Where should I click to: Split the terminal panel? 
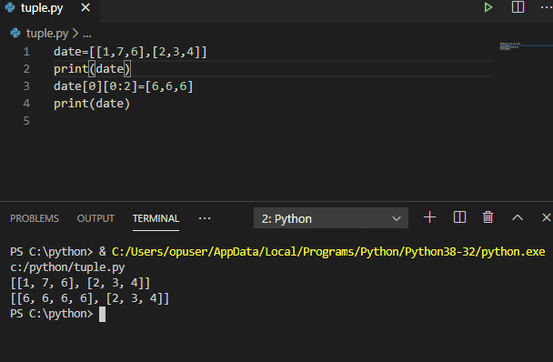coord(460,217)
